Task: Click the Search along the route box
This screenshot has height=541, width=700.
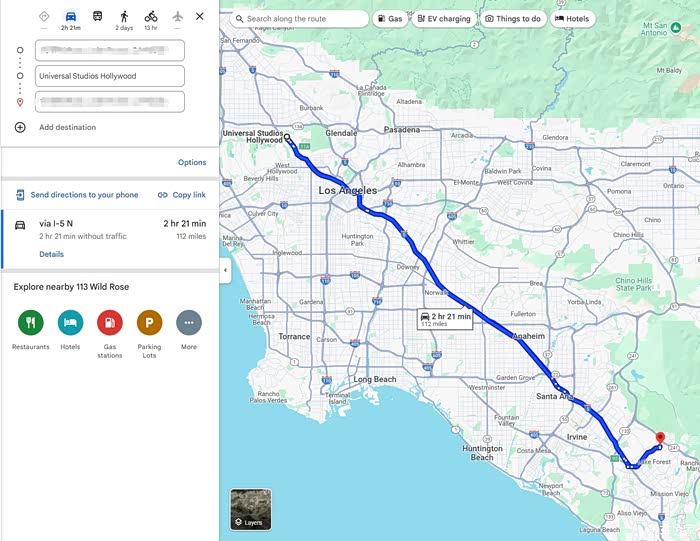Action: click(300, 19)
